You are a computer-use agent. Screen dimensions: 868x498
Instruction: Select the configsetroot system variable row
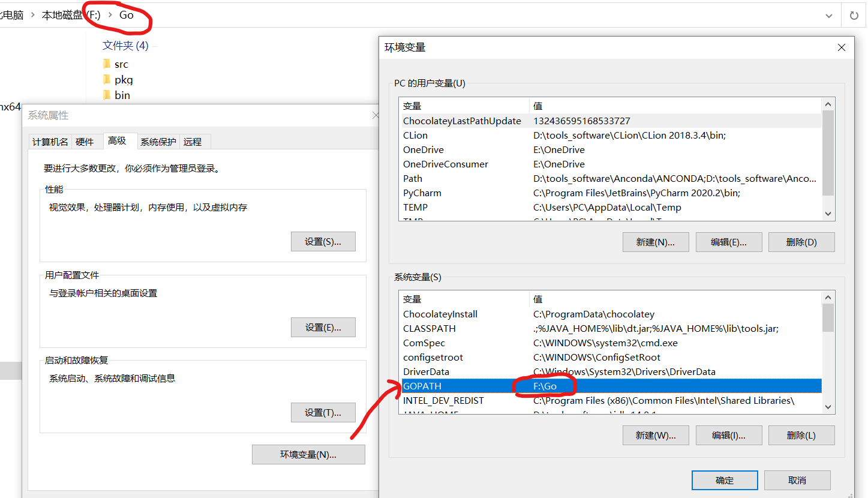[611, 358]
